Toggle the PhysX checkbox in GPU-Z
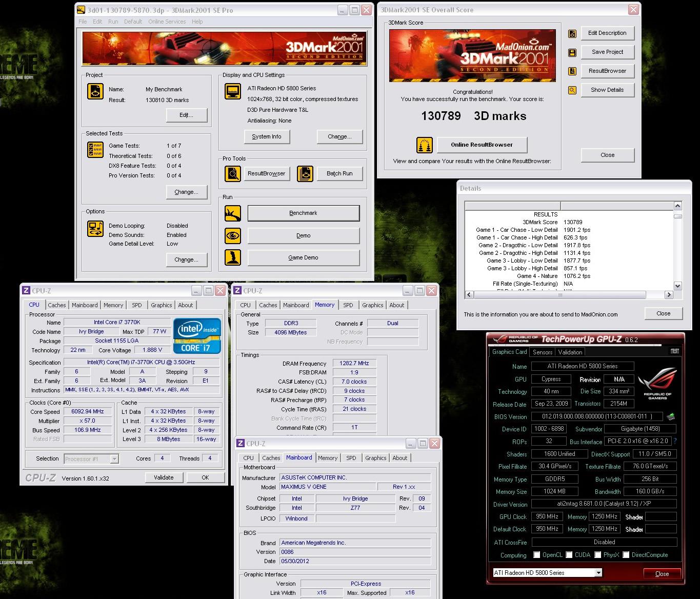 (x=598, y=555)
